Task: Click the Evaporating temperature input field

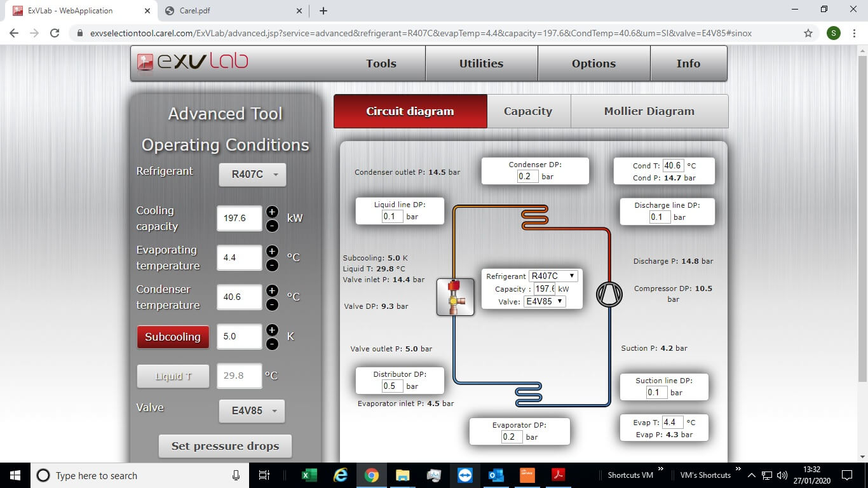Action: click(239, 257)
